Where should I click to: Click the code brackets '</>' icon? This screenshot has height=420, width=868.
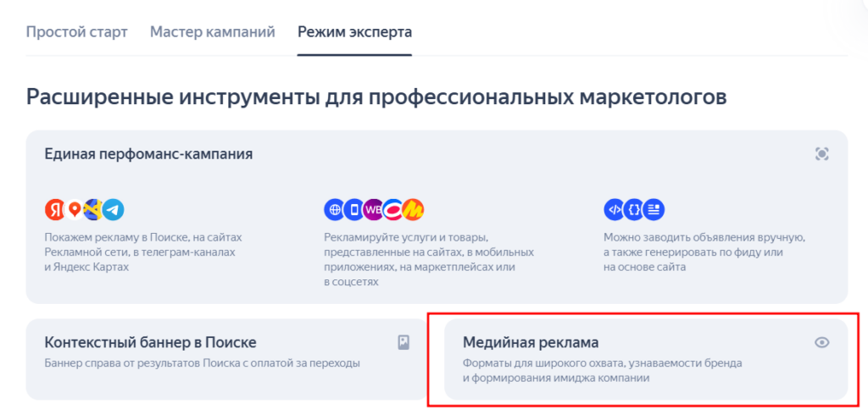[x=614, y=209]
